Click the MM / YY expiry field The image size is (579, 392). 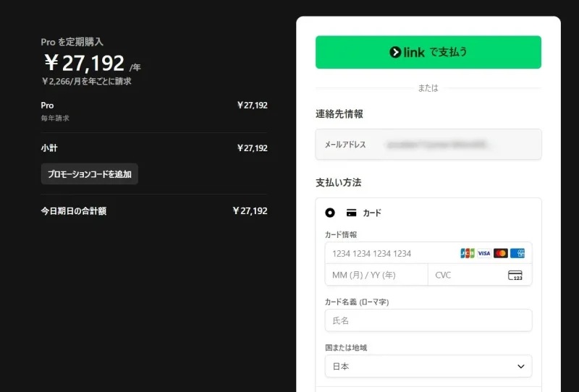pos(376,275)
